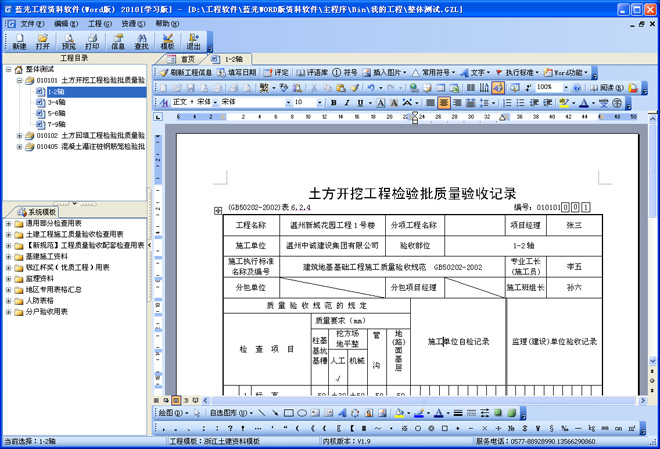The width and height of the screenshot is (660, 449).
Task: Insert the § section symbol
Action: point(551,428)
